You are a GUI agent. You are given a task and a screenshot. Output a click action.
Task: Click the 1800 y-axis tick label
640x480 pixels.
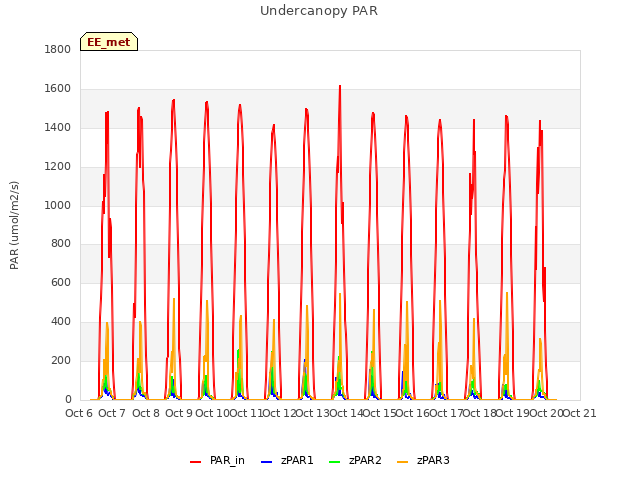click(58, 49)
